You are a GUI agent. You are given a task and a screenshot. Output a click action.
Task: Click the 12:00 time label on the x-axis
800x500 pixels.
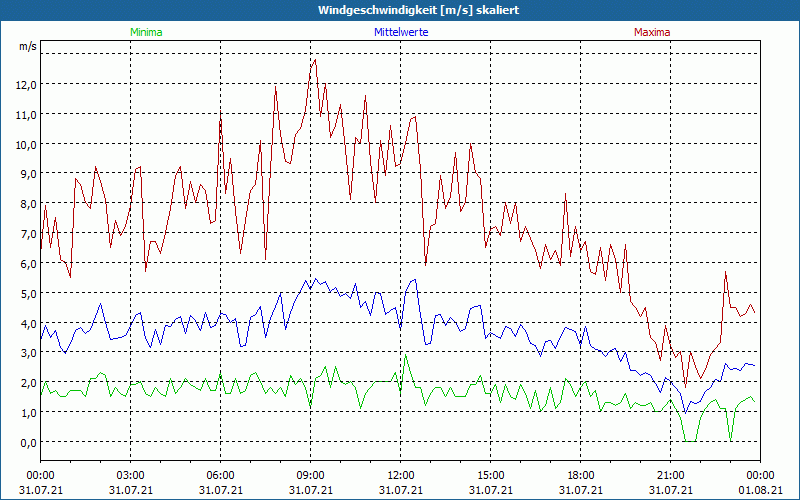(x=401, y=476)
